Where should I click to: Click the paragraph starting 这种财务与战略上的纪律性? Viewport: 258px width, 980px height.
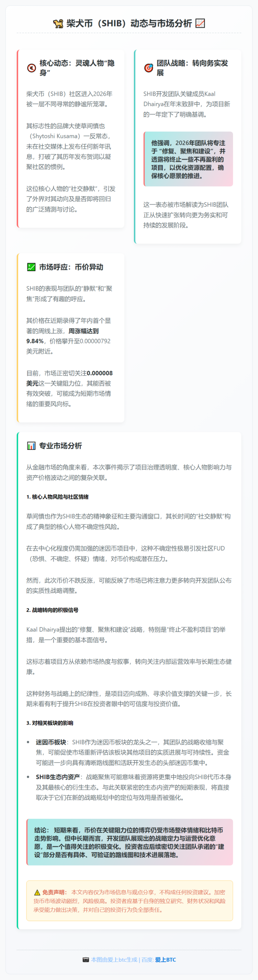(129, 699)
